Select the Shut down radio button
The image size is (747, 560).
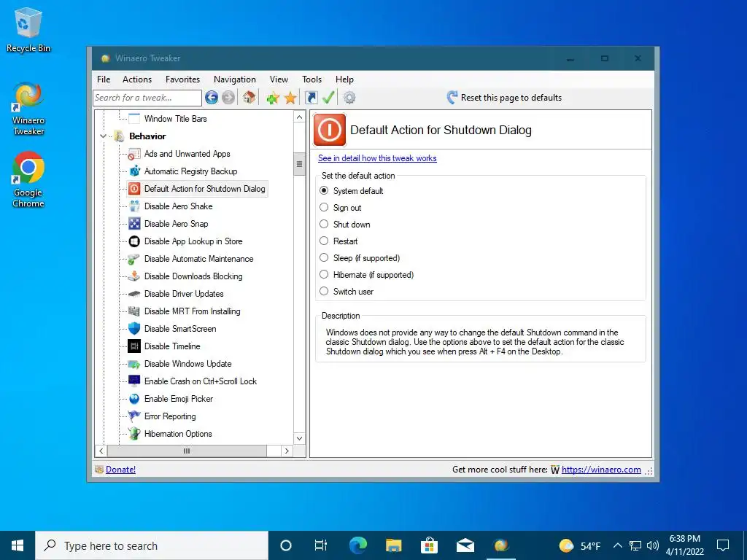(x=324, y=225)
